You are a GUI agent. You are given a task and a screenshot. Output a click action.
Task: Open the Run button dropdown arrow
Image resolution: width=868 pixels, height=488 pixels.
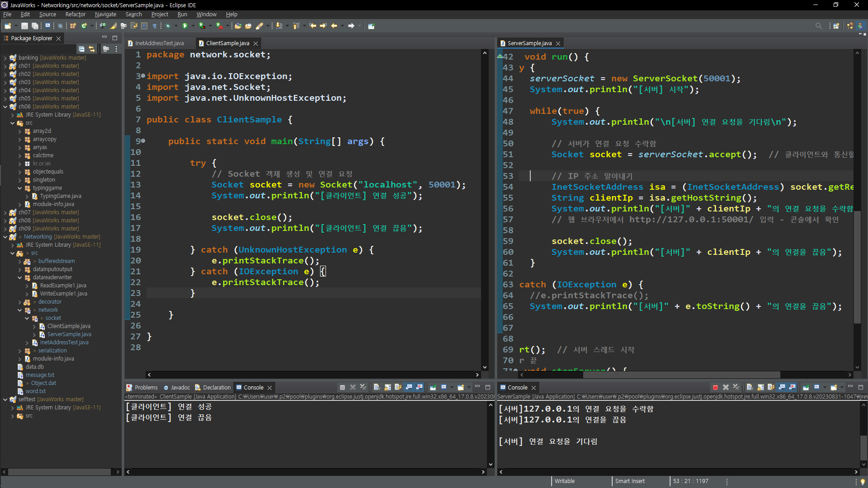point(193,26)
